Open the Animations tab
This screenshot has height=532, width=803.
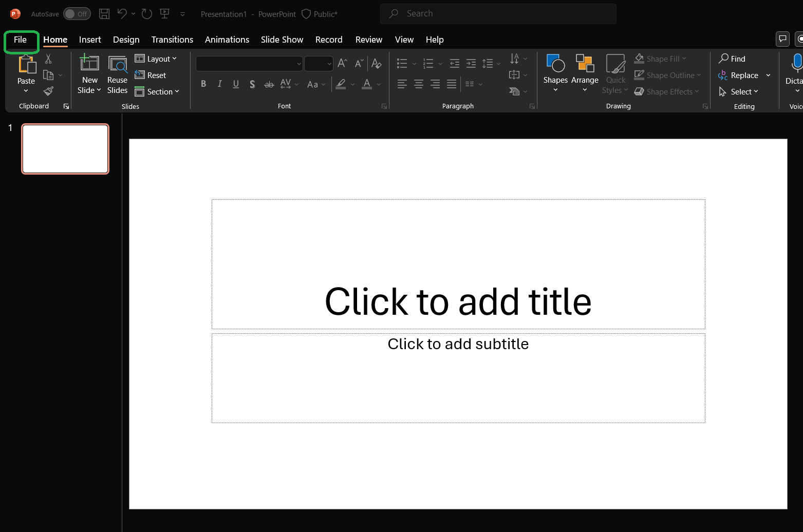click(x=227, y=40)
